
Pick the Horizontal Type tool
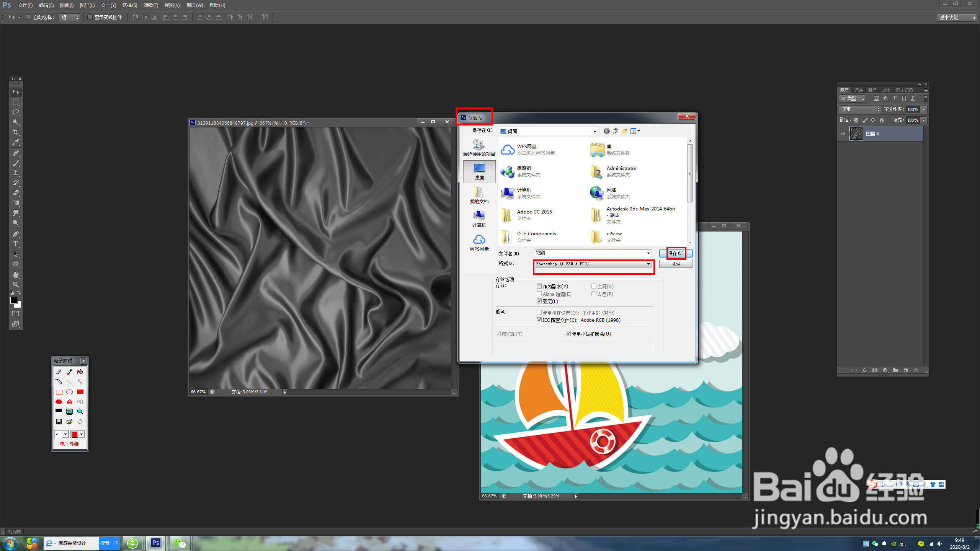(x=16, y=244)
